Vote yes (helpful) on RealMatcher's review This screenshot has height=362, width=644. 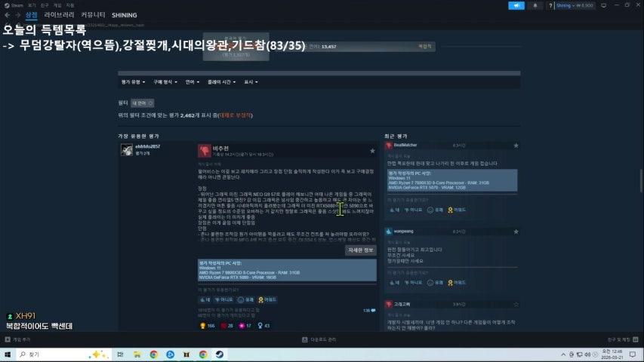394,210
